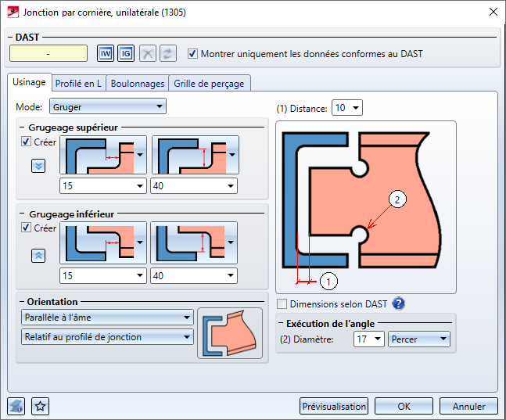Image resolution: width=506 pixels, height=420 pixels.
Task: Open the Grille de perçage tab
Action: (210, 83)
